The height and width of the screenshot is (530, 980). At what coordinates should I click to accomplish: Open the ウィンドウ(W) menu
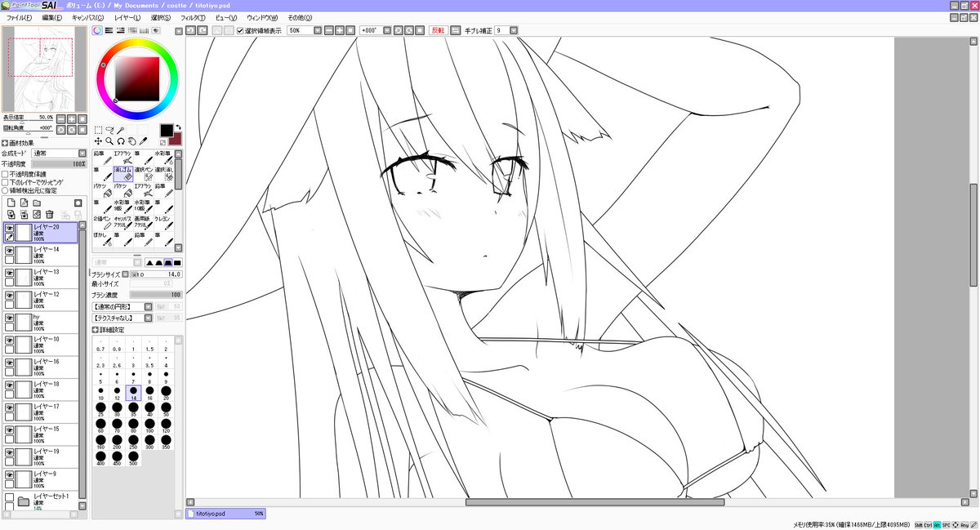[261, 17]
